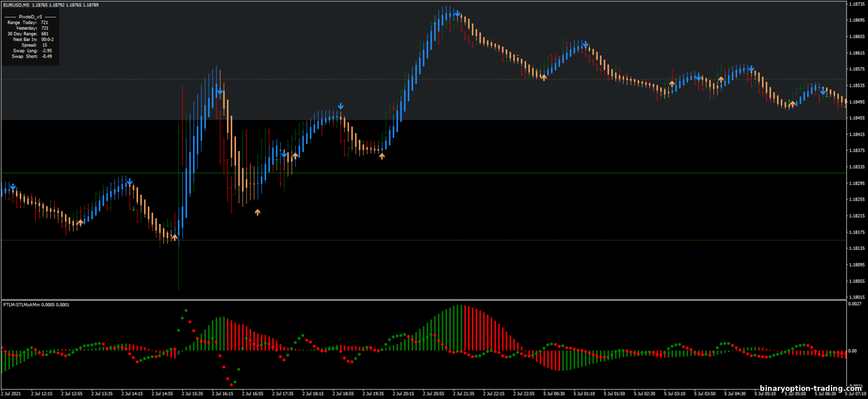Click the '2 Jul 21:35' time label

(464, 394)
